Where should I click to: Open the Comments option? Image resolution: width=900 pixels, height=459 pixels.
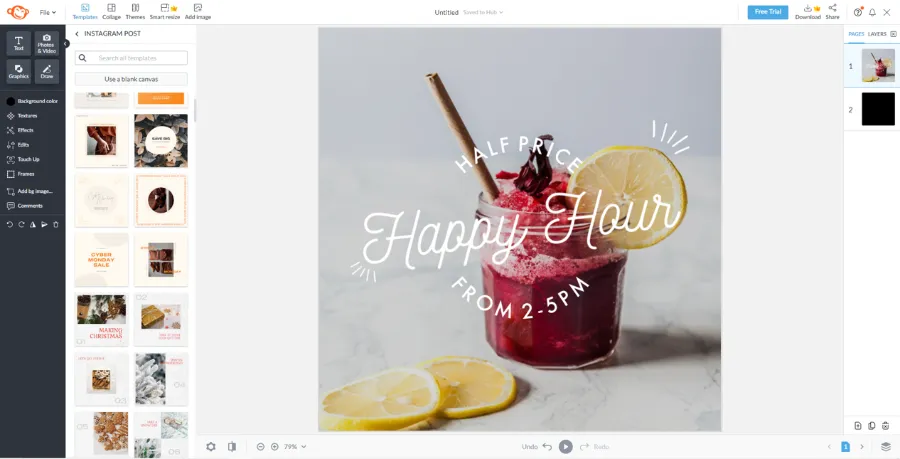[25, 205]
